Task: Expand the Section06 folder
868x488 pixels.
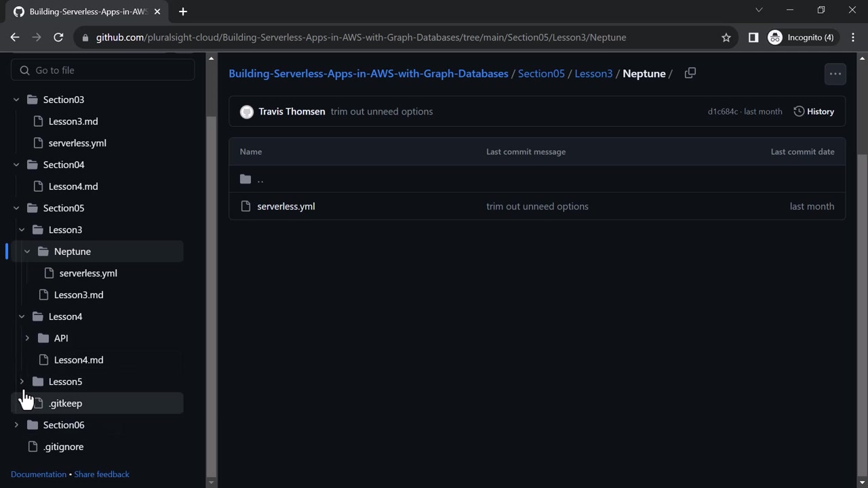Action: (16, 425)
